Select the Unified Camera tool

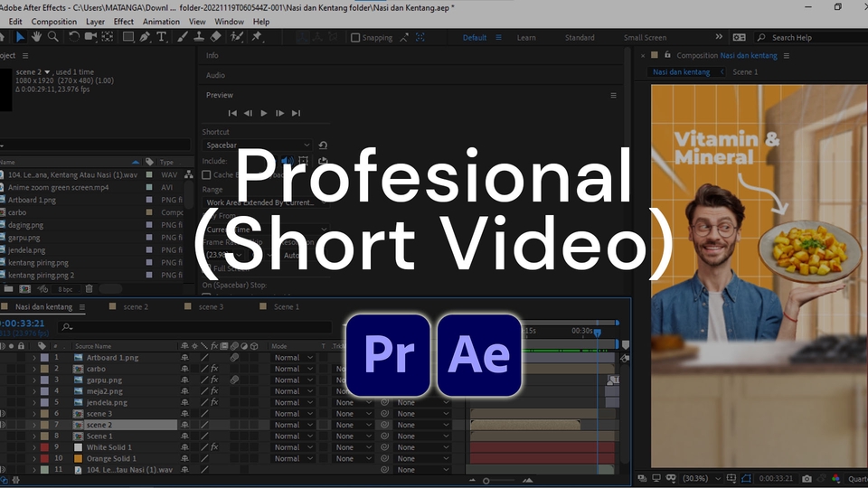(90, 37)
